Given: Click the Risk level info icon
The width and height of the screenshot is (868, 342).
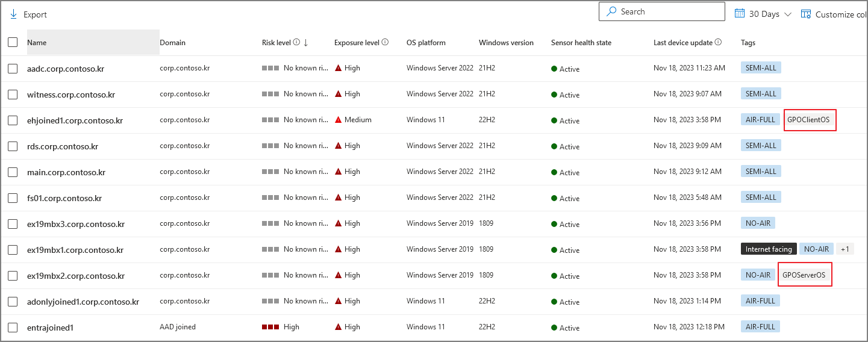Looking at the screenshot, I should coord(296,42).
